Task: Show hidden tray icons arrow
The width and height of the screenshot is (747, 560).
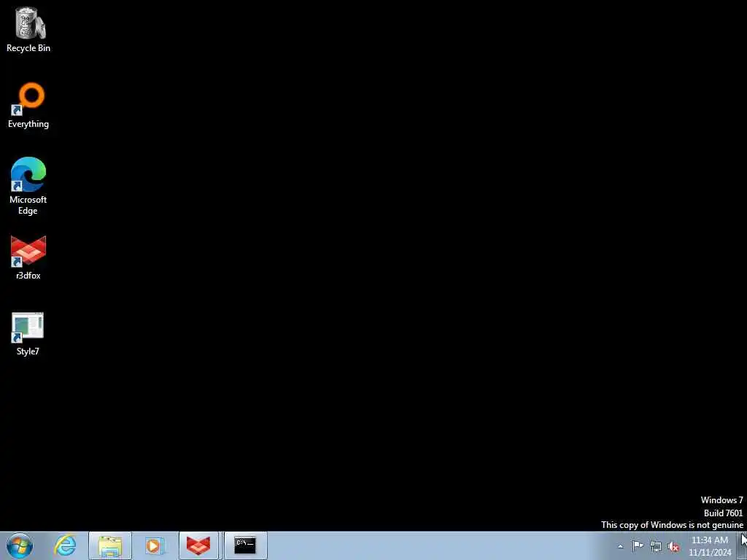Action: point(620,547)
